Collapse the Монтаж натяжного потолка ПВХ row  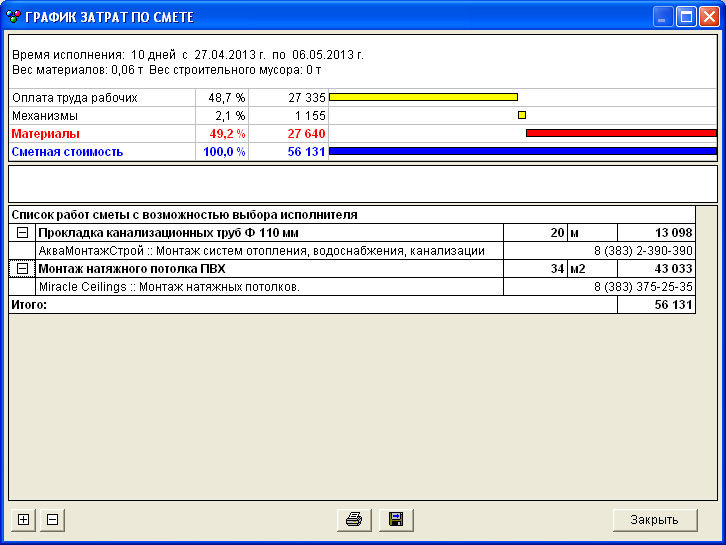point(22,269)
